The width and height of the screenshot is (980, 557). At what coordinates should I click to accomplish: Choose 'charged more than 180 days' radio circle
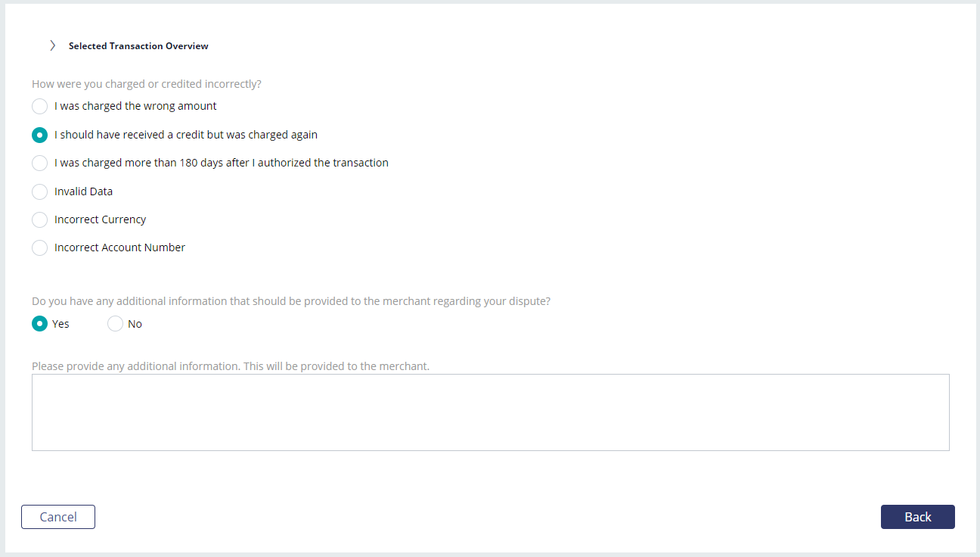(x=40, y=163)
